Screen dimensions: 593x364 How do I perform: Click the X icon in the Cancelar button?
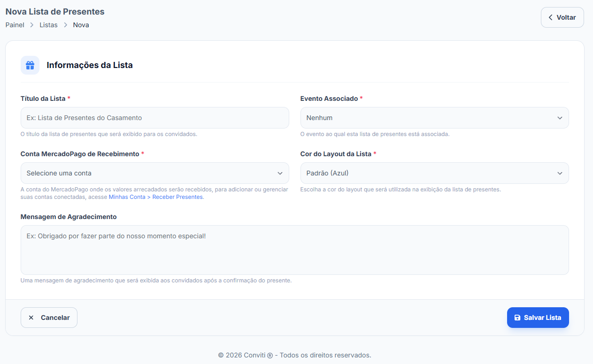click(x=31, y=318)
